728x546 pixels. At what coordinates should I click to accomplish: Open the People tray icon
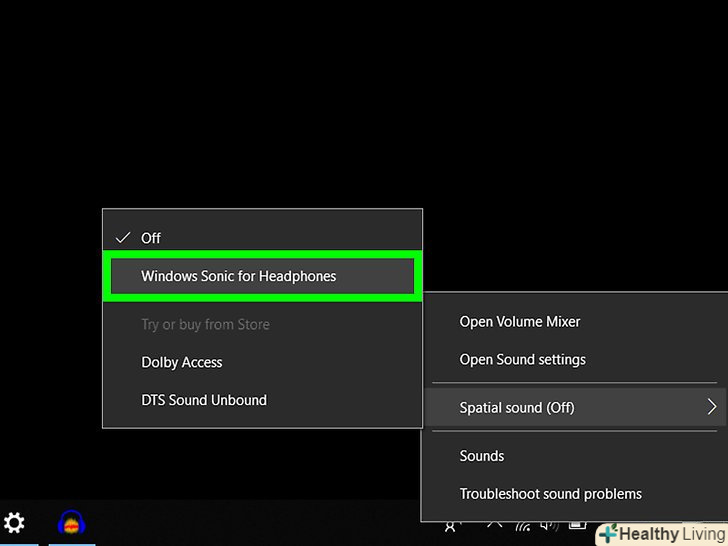point(450,526)
